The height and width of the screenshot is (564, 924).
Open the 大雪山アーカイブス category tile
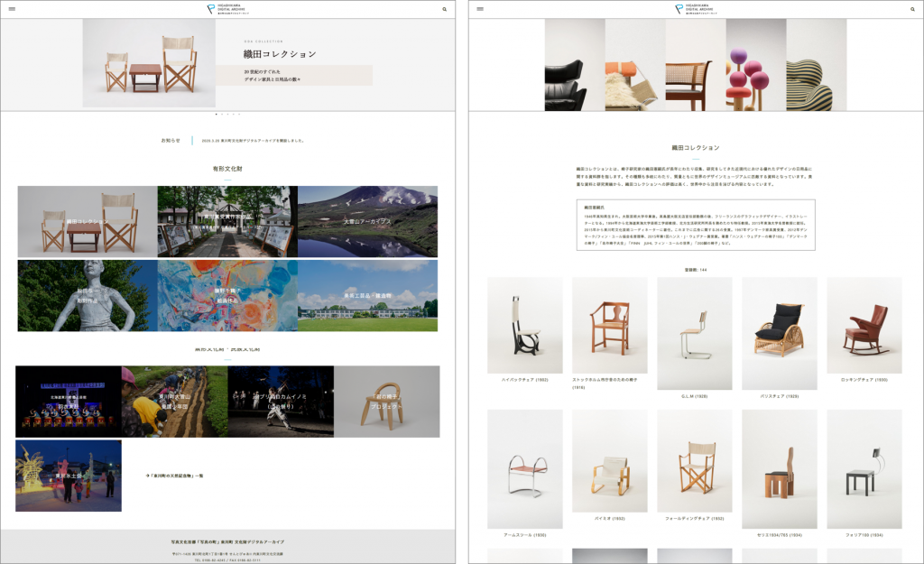[x=367, y=221]
